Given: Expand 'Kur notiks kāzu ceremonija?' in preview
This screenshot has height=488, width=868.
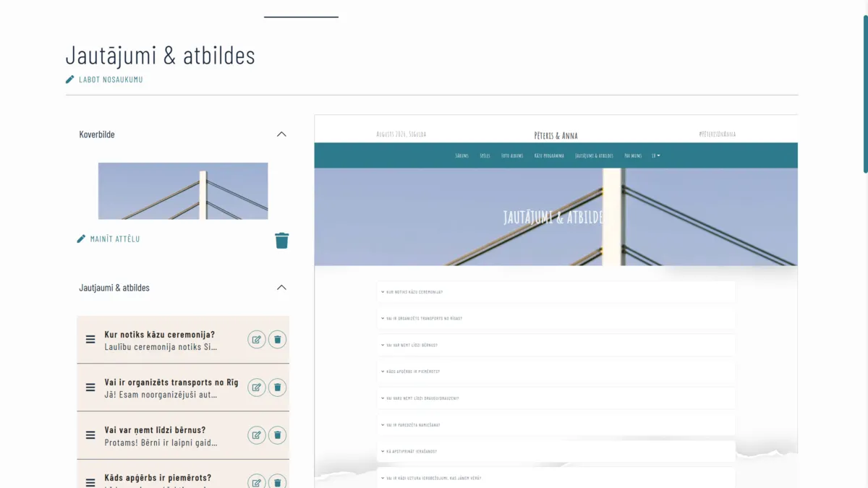Looking at the screenshot, I should 556,292.
